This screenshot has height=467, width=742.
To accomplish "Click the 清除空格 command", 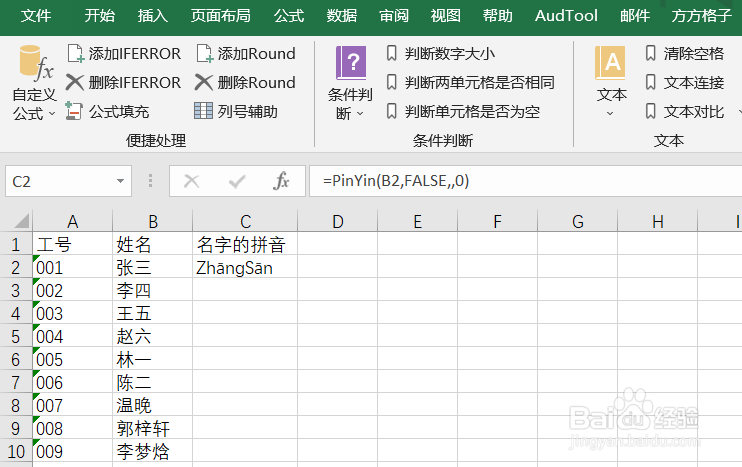I will [x=685, y=53].
